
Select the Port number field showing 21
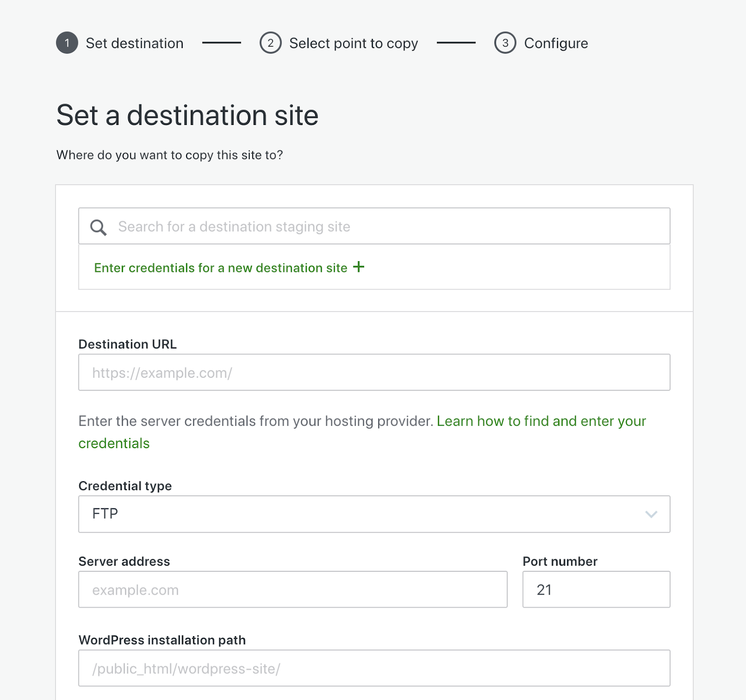(596, 589)
